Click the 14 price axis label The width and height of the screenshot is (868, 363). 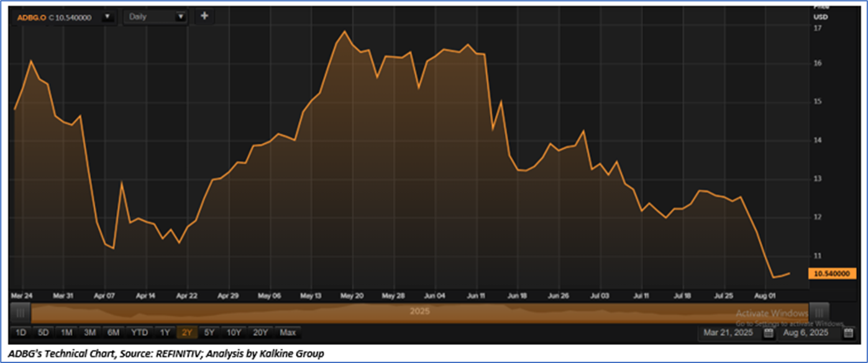pyautogui.click(x=818, y=140)
